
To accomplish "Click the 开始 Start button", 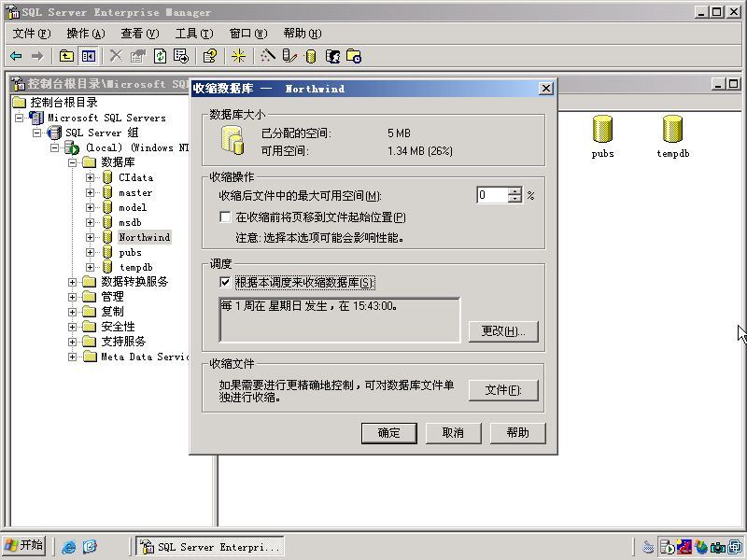I will 24,545.
